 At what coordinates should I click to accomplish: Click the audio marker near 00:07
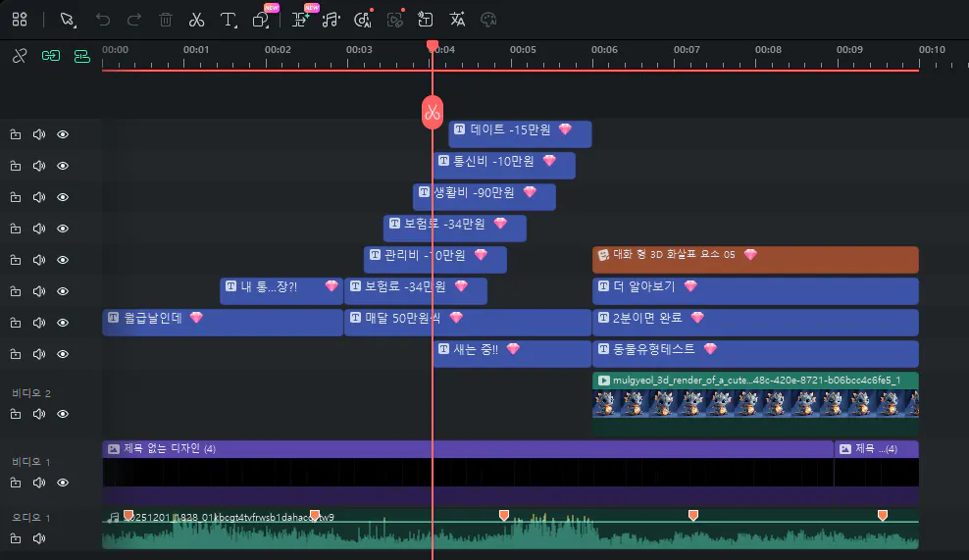pyautogui.click(x=693, y=515)
